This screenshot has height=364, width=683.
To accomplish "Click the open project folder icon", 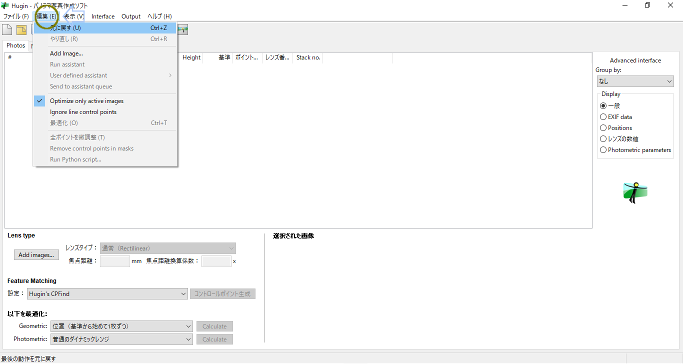I will click(x=21, y=30).
